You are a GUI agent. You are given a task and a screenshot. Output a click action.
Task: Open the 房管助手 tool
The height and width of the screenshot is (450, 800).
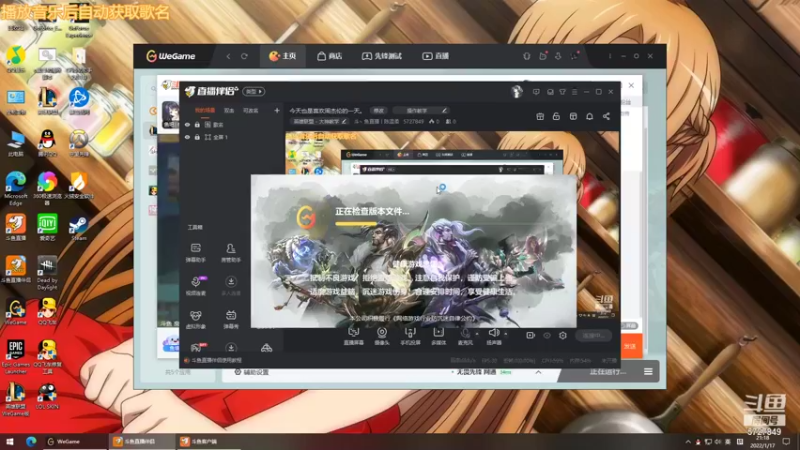(231, 253)
